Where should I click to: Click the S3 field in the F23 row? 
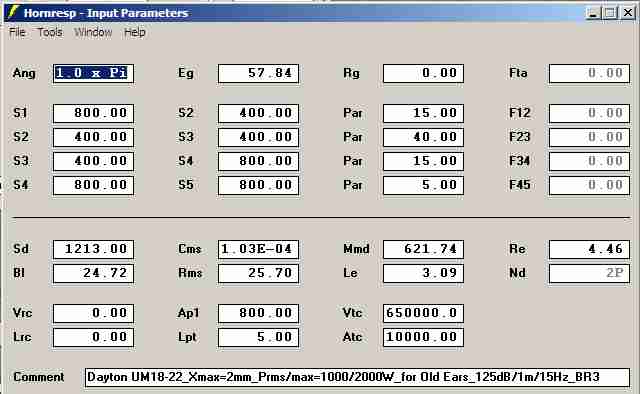258,137
